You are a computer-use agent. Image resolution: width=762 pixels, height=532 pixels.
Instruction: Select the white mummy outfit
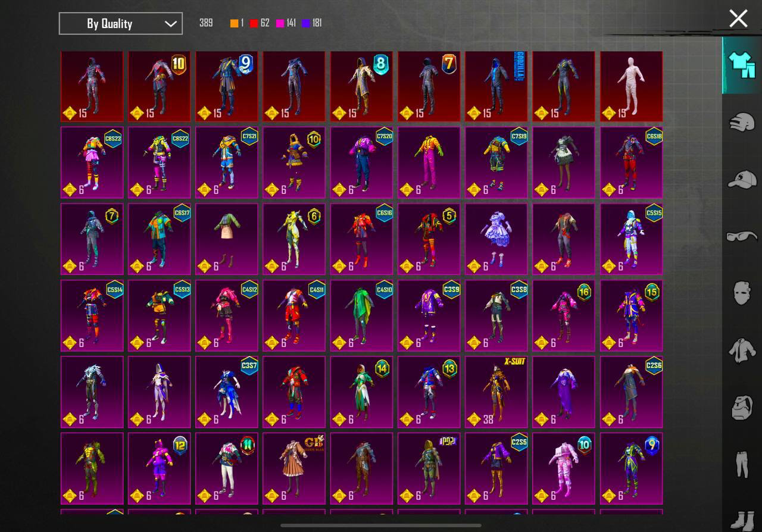coord(631,86)
